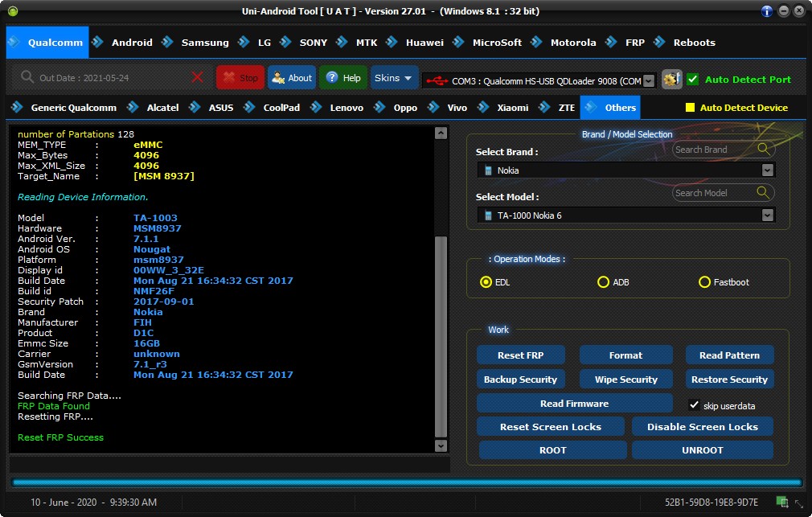
Task: Select the Vivo sub-tab
Action: (x=448, y=108)
